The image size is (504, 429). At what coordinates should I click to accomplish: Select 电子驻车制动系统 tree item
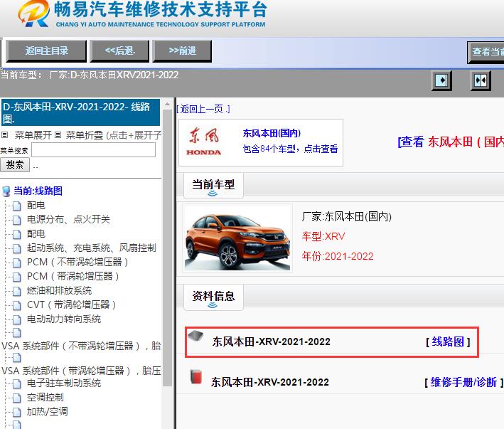point(64,383)
